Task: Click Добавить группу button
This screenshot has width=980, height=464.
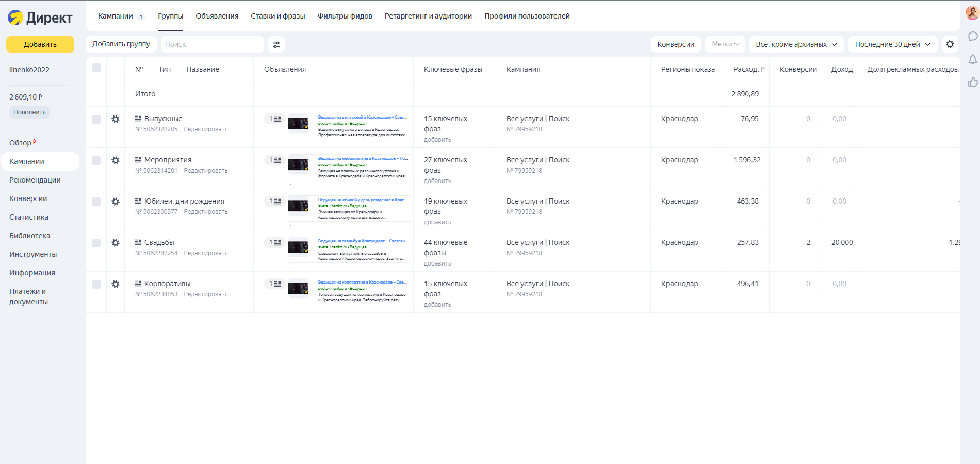Action: point(121,44)
